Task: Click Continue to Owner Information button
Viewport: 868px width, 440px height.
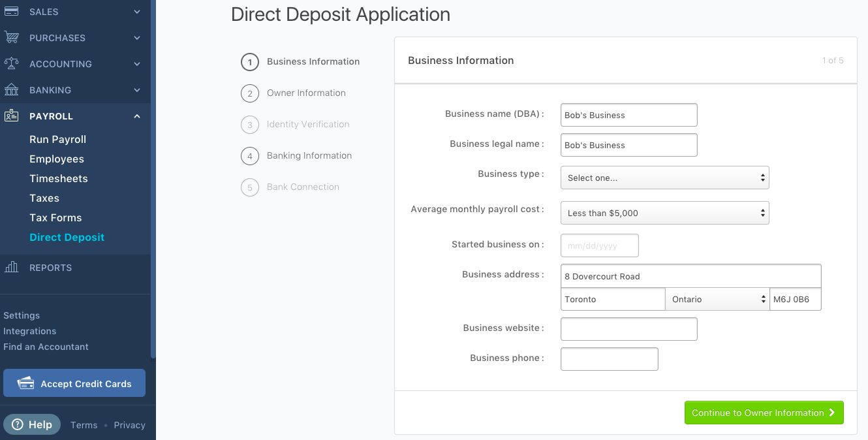Action: (x=764, y=413)
